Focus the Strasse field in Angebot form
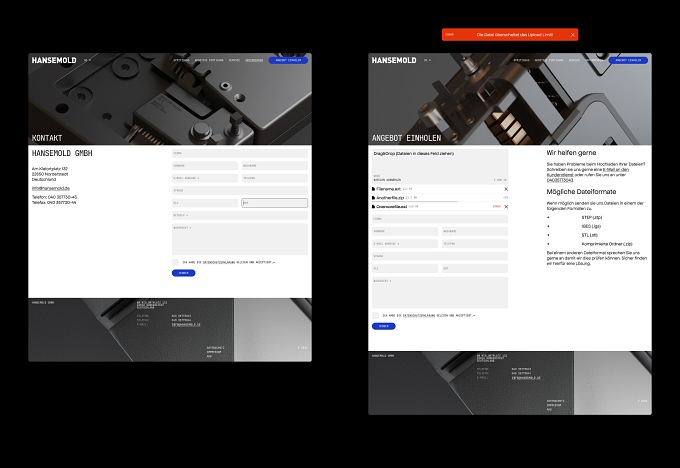The width and height of the screenshot is (680, 468). point(440,256)
